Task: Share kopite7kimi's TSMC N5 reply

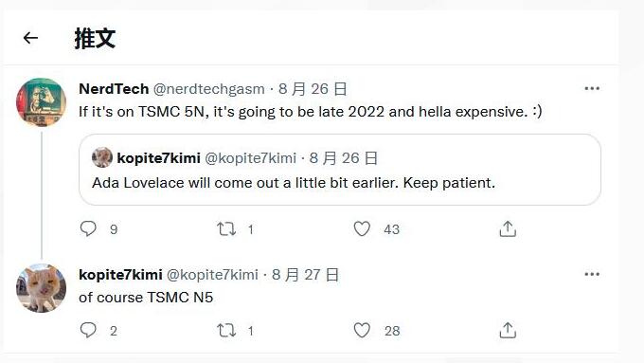Action: click(508, 330)
